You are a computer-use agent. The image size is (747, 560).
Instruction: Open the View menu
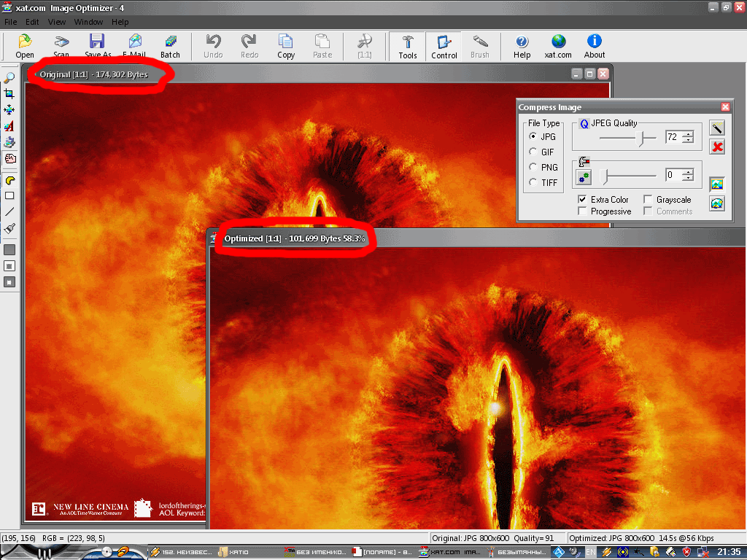pyautogui.click(x=57, y=22)
